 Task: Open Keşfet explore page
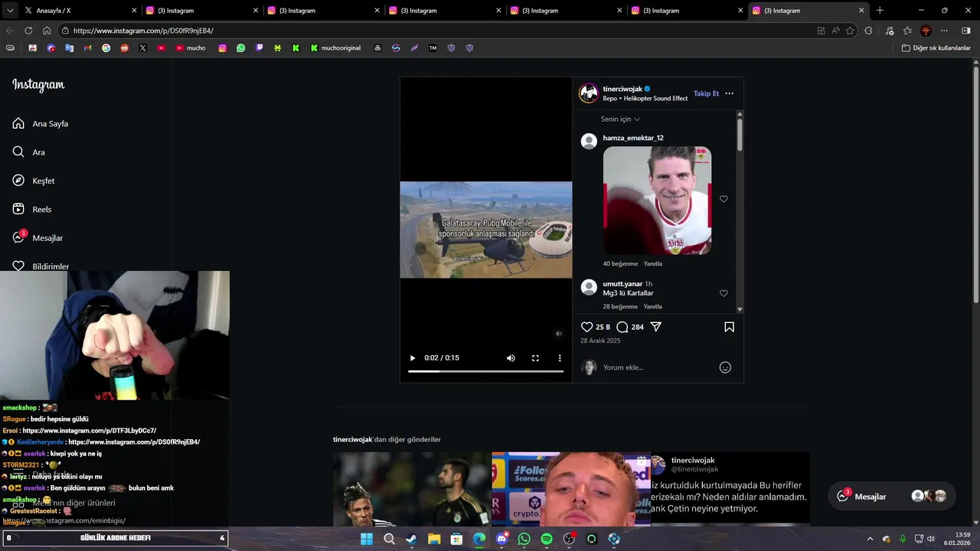point(34,181)
